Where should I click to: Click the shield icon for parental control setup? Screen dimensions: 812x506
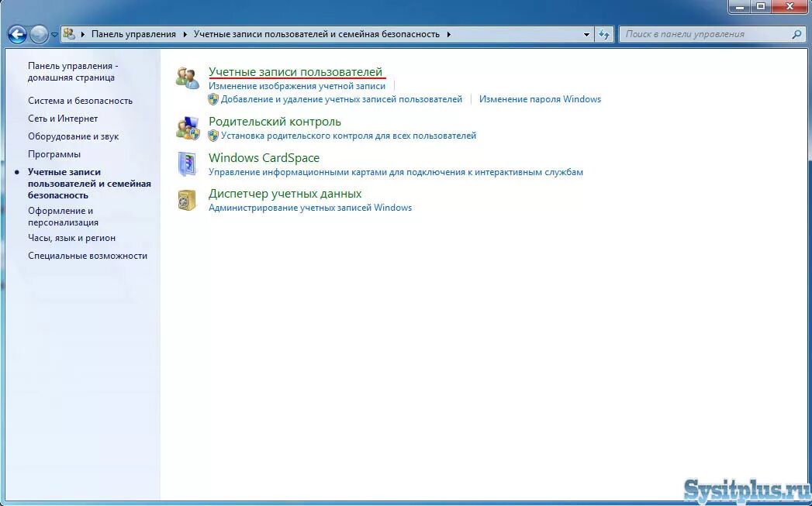tap(213, 136)
